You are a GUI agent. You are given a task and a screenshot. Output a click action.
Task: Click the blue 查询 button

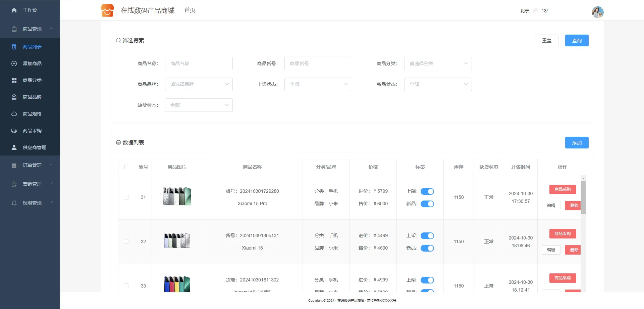pyautogui.click(x=577, y=41)
